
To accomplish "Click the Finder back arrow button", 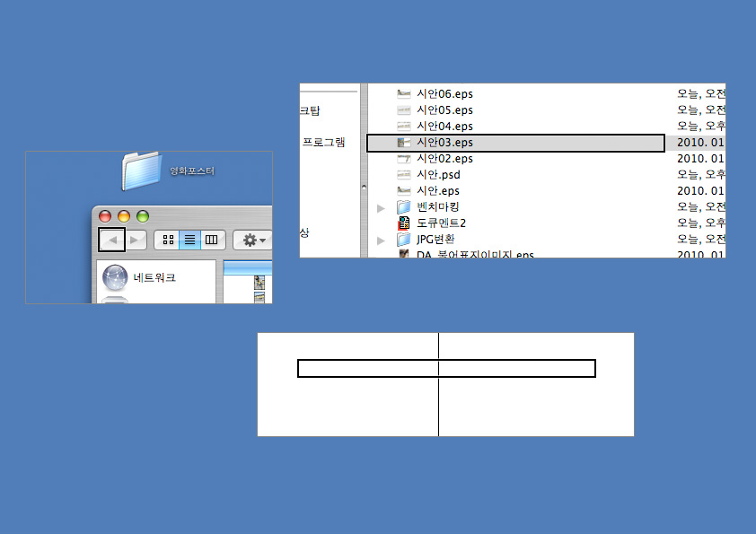I will click(111, 240).
